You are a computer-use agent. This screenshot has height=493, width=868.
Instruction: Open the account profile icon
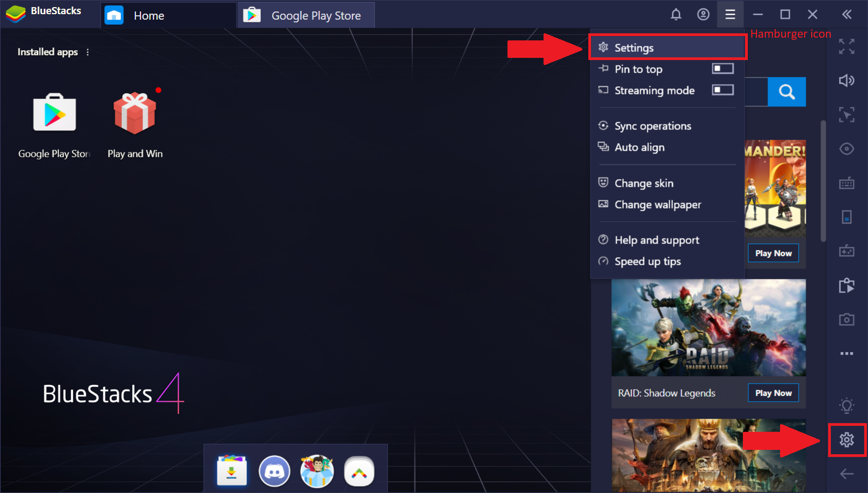click(x=703, y=15)
